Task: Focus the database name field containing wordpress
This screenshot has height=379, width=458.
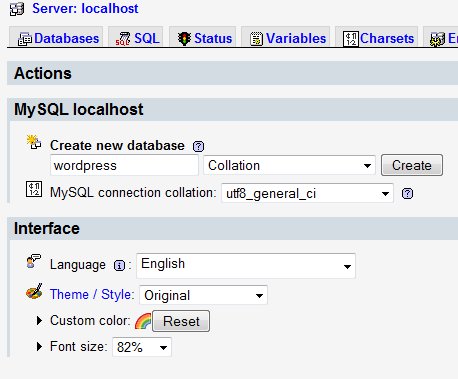Action: (x=124, y=165)
